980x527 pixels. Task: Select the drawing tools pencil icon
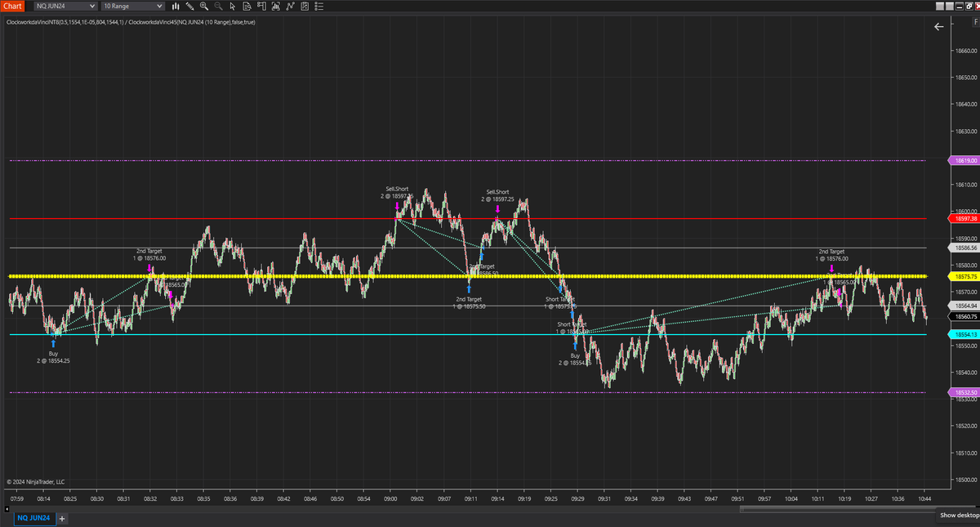[x=189, y=6]
